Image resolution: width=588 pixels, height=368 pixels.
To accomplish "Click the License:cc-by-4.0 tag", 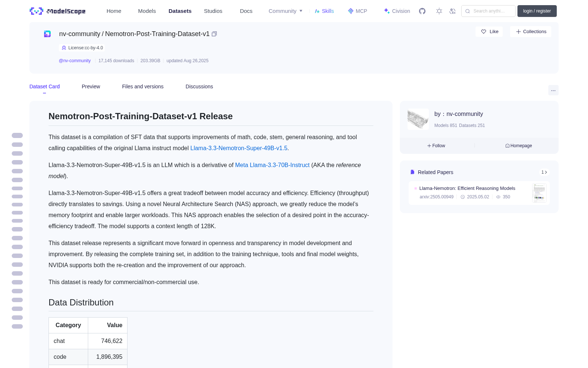I will click(82, 48).
